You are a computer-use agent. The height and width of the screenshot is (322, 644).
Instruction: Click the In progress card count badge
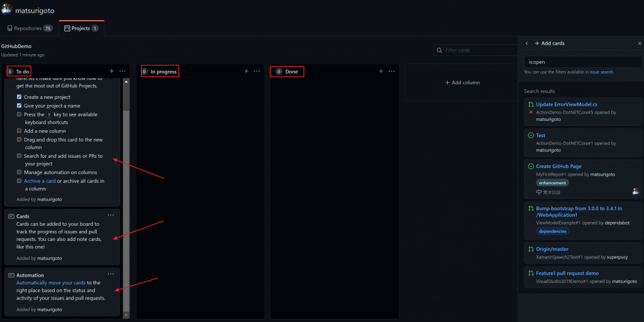tap(145, 72)
